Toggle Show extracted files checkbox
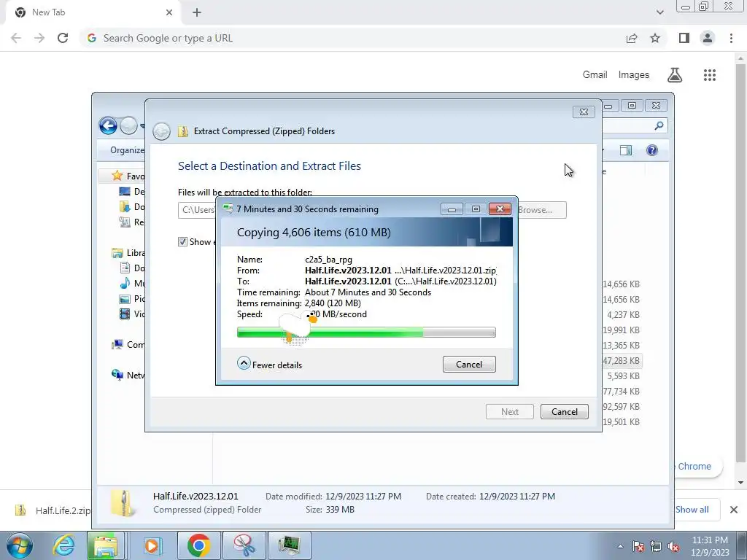 (182, 242)
